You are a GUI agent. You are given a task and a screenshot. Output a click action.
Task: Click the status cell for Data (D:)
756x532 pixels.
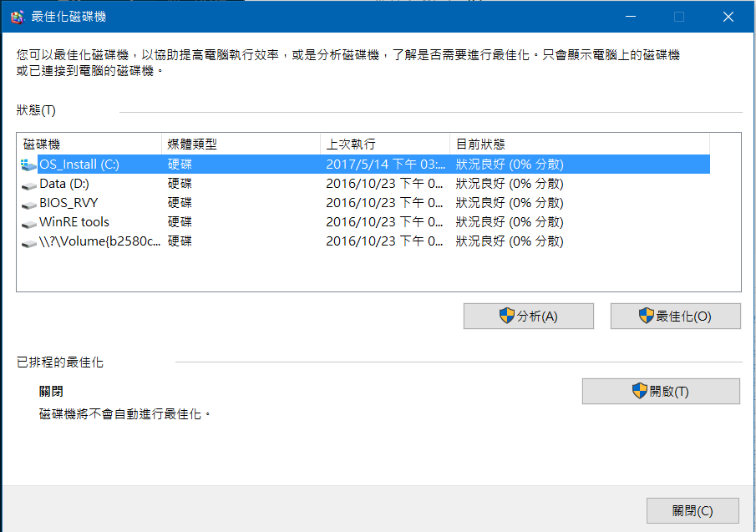[509, 184]
